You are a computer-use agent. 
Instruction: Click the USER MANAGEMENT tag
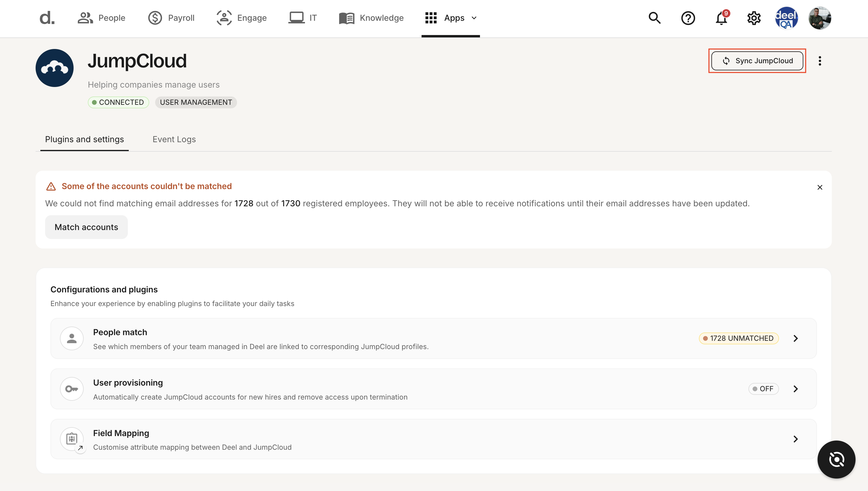click(x=196, y=102)
